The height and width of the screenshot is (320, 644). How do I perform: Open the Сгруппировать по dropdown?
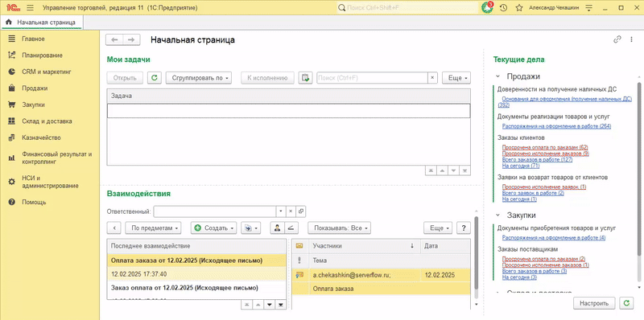click(199, 77)
